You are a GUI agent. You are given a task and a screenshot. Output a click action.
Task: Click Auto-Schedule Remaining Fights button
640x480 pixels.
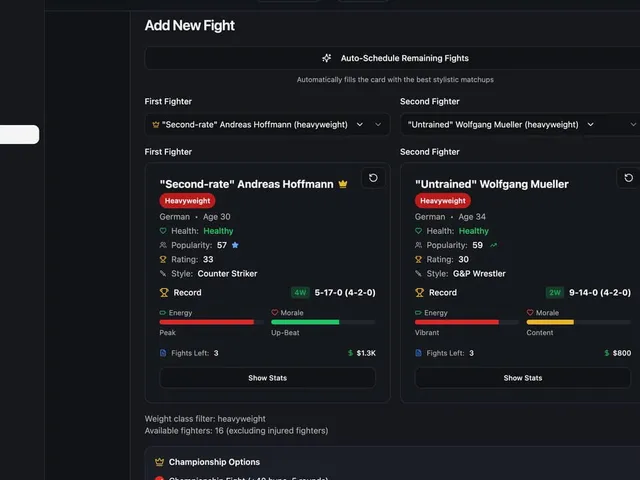392,58
